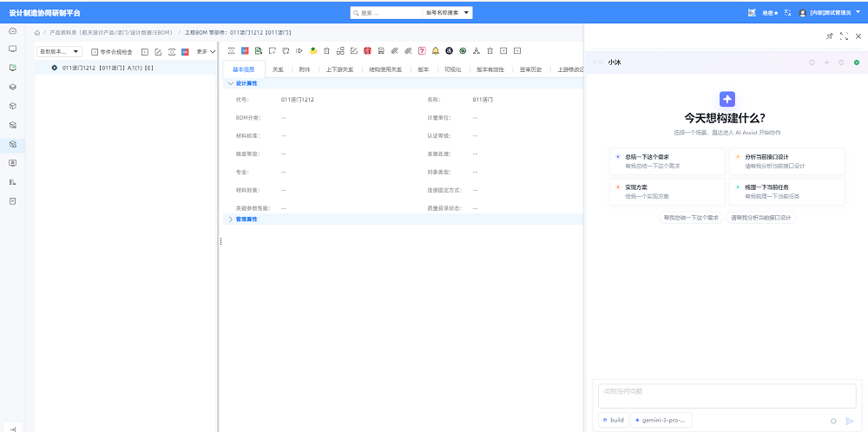Expand AI assistant panel to fullscreen
Image resolution: width=868 pixels, height=432 pixels.
(844, 36)
